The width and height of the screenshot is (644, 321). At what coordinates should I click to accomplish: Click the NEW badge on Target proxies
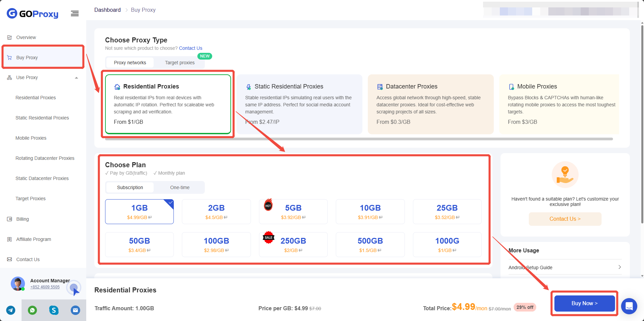coord(205,56)
